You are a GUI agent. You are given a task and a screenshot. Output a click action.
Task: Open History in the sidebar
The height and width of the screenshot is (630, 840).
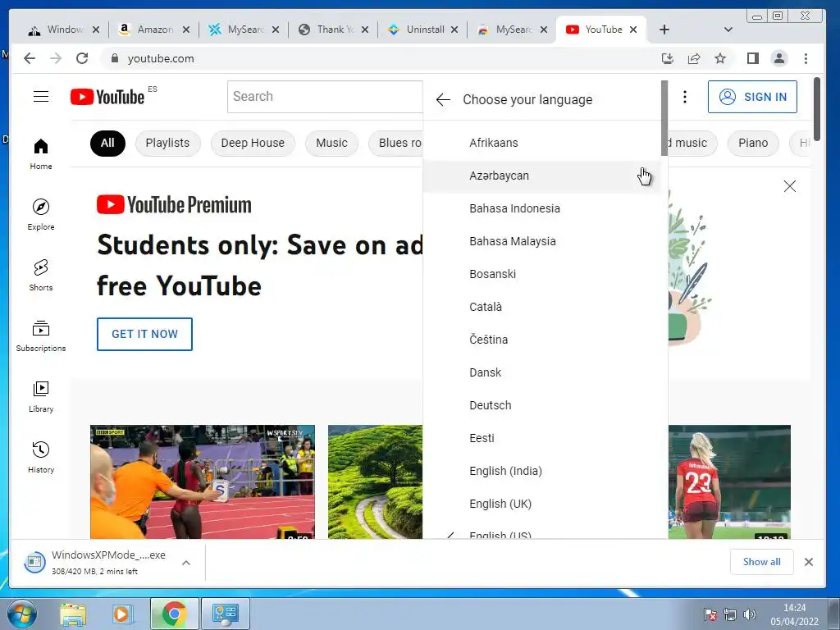[41, 457]
